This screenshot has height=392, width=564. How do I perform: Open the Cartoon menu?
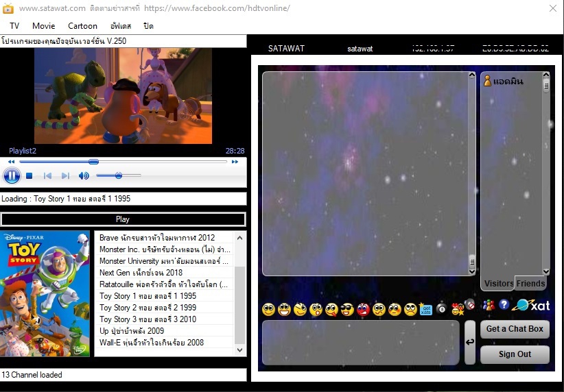click(82, 26)
